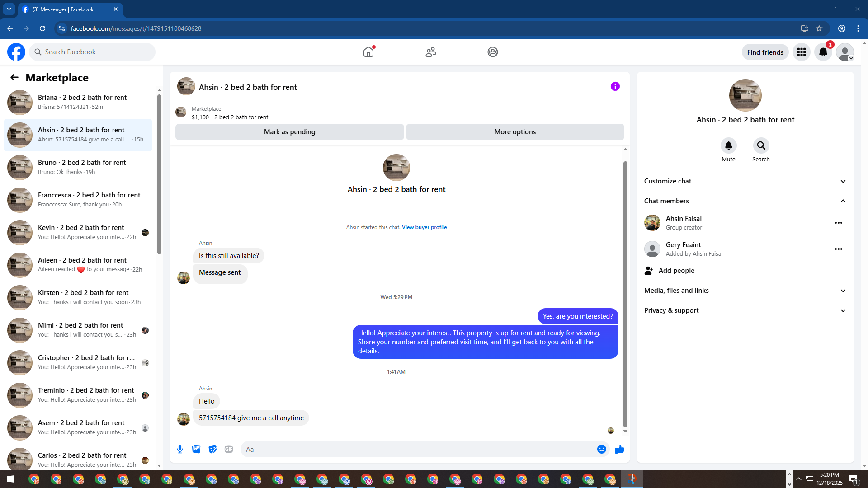Click conversation scrollbar
The height and width of the screenshot is (488, 868).
click(625, 294)
